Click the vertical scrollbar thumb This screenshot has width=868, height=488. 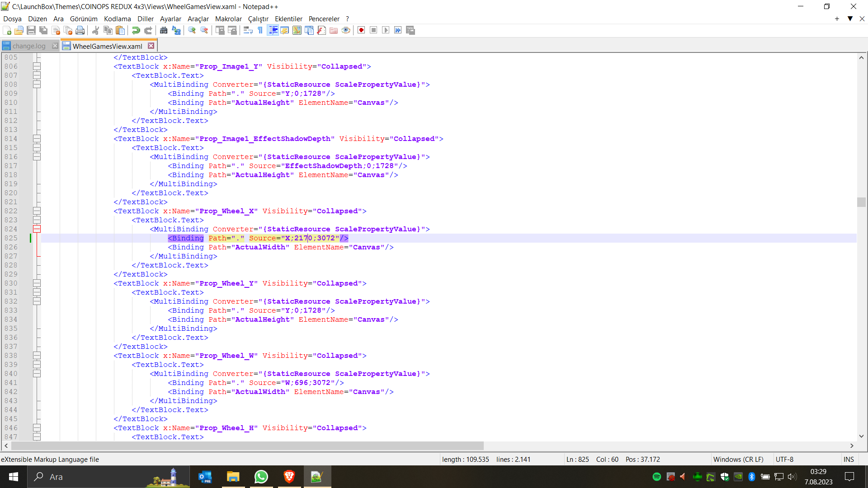pos(861,202)
